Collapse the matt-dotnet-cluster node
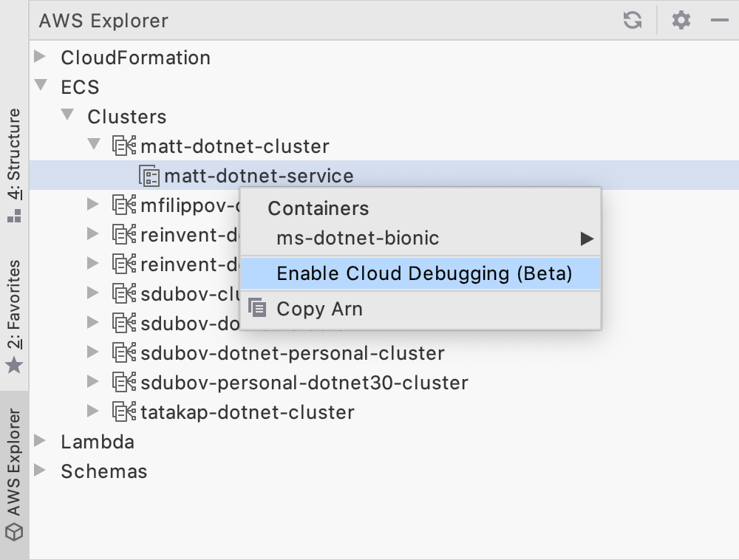 [94, 144]
